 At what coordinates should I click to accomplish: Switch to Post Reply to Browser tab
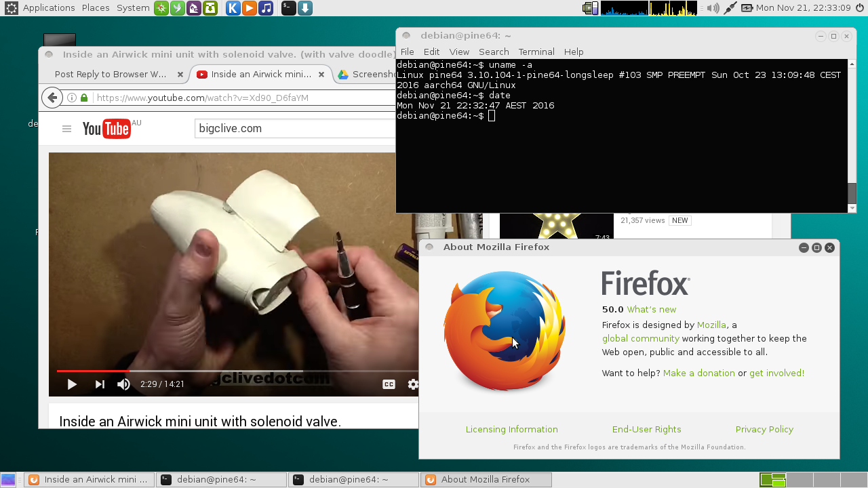click(110, 75)
